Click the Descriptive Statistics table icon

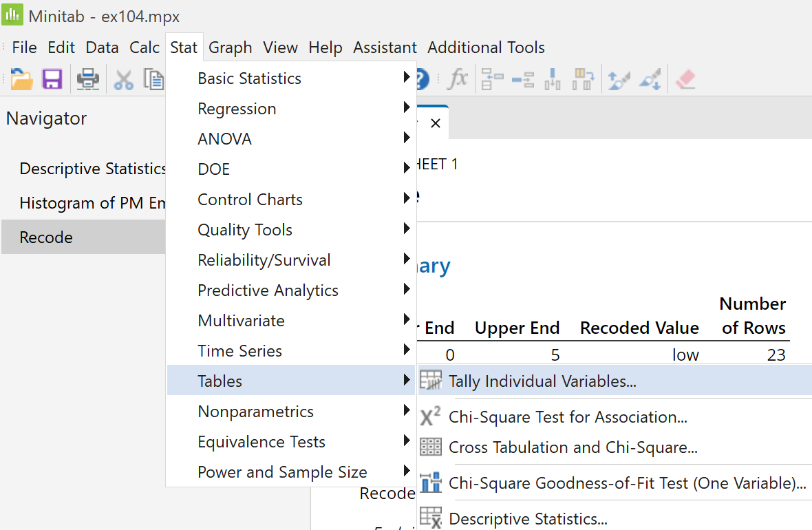point(430,518)
